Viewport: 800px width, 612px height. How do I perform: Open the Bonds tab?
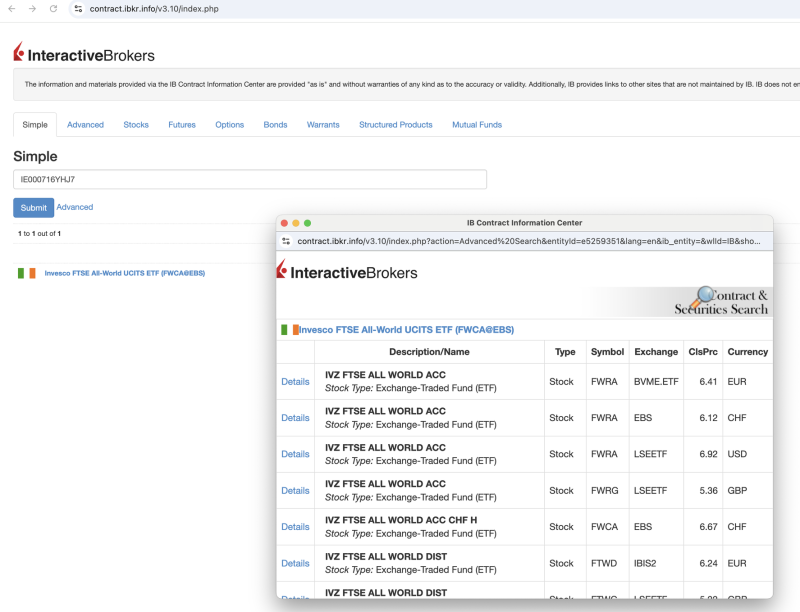pyautogui.click(x=276, y=125)
